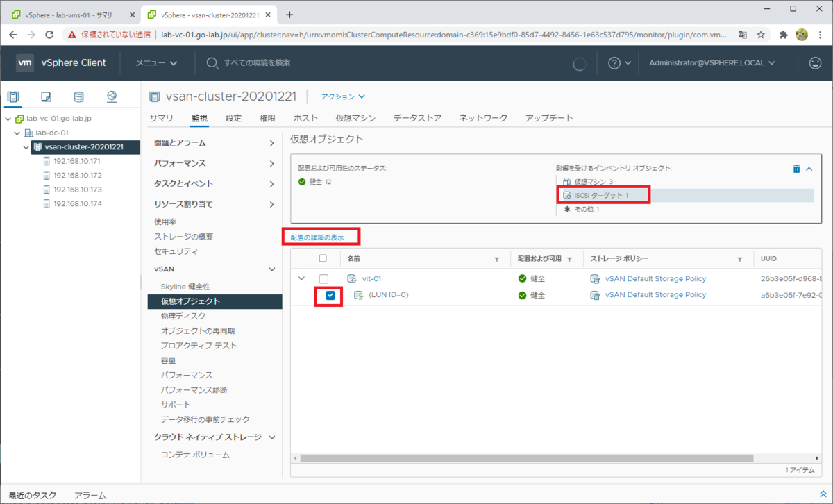Image resolution: width=833 pixels, height=504 pixels.
Task: Open the browser three-dot menu
Action: [820, 35]
